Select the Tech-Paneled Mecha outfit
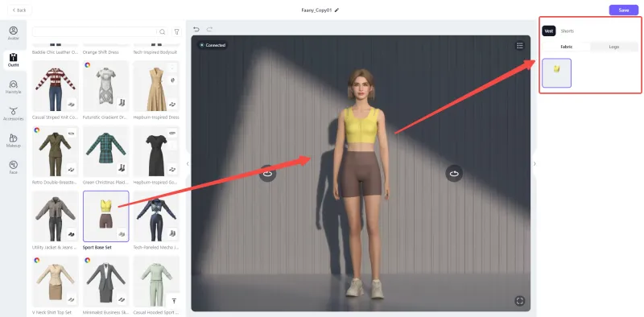644x317 pixels. [x=156, y=216]
